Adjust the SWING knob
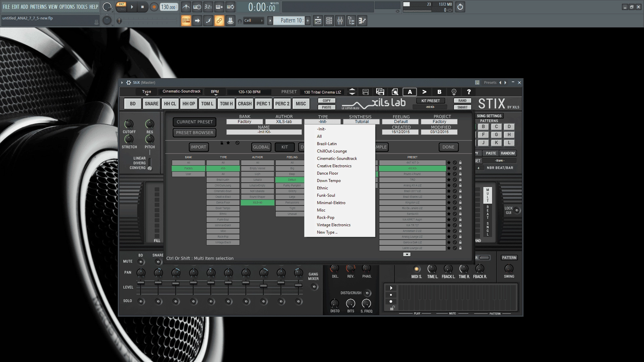 point(509,268)
